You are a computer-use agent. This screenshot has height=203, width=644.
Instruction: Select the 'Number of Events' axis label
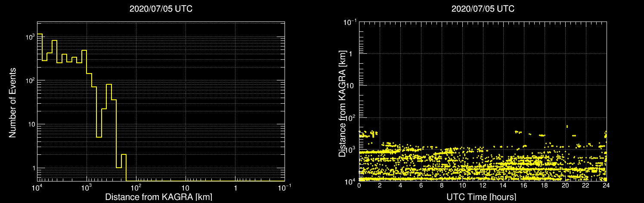12,102
